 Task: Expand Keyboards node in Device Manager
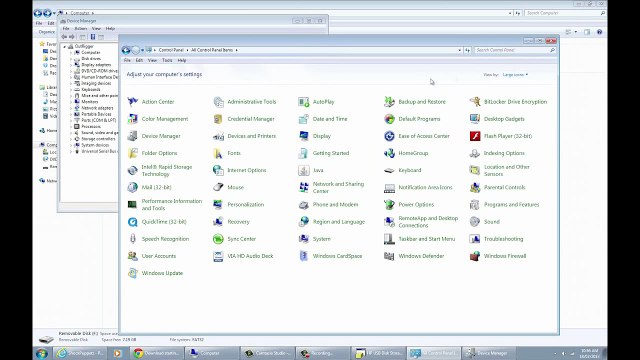tap(71, 89)
